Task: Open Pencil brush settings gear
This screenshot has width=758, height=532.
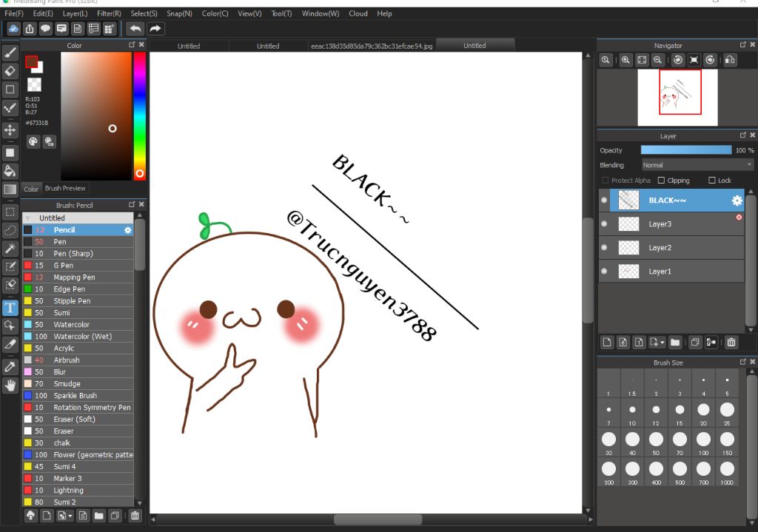Action: point(127,230)
